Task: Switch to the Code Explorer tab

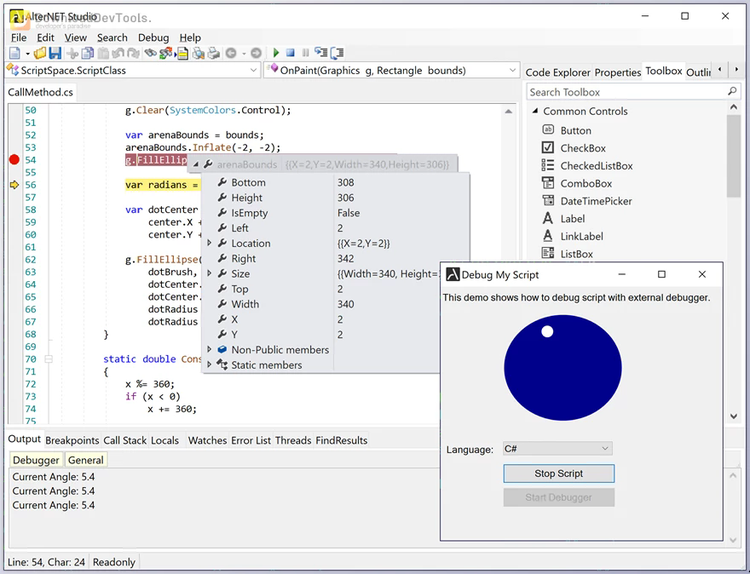Action: pos(557,72)
